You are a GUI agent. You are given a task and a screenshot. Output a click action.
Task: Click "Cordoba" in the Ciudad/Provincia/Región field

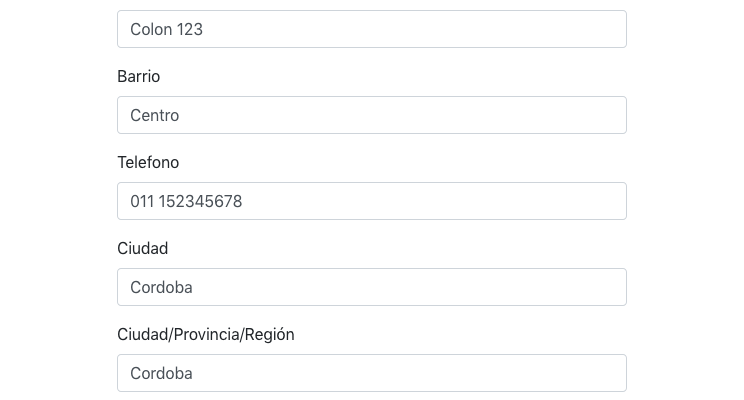[161, 374]
